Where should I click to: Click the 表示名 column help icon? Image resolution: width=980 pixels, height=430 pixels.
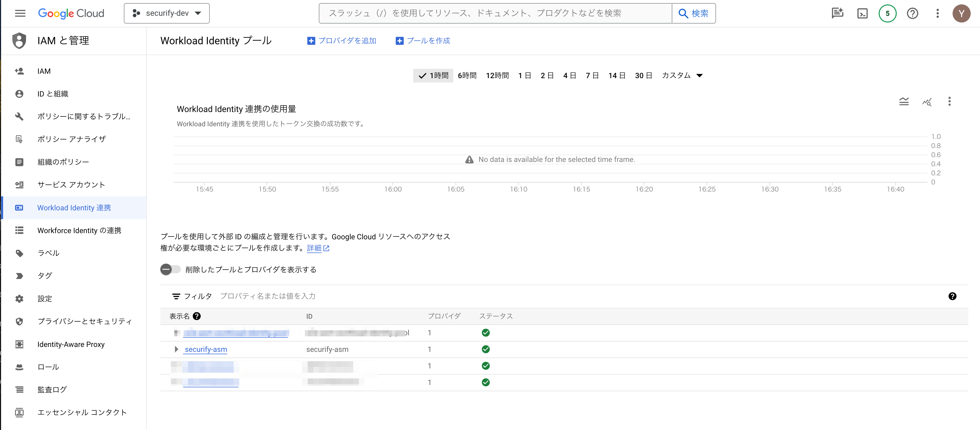pyautogui.click(x=197, y=316)
